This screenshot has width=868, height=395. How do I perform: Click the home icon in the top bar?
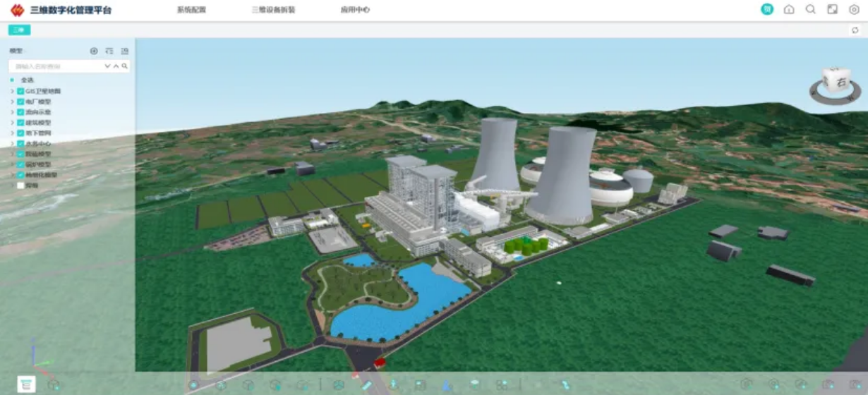click(x=789, y=10)
